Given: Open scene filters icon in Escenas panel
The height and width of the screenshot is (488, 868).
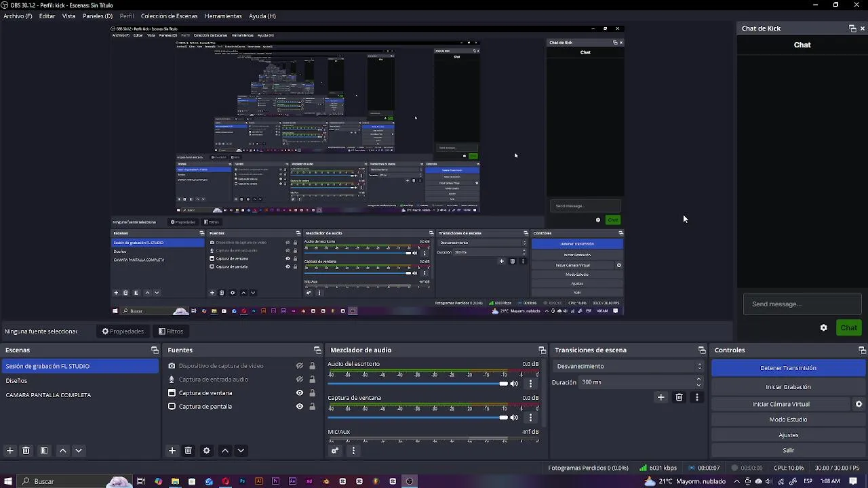Looking at the screenshot, I should point(44,451).
